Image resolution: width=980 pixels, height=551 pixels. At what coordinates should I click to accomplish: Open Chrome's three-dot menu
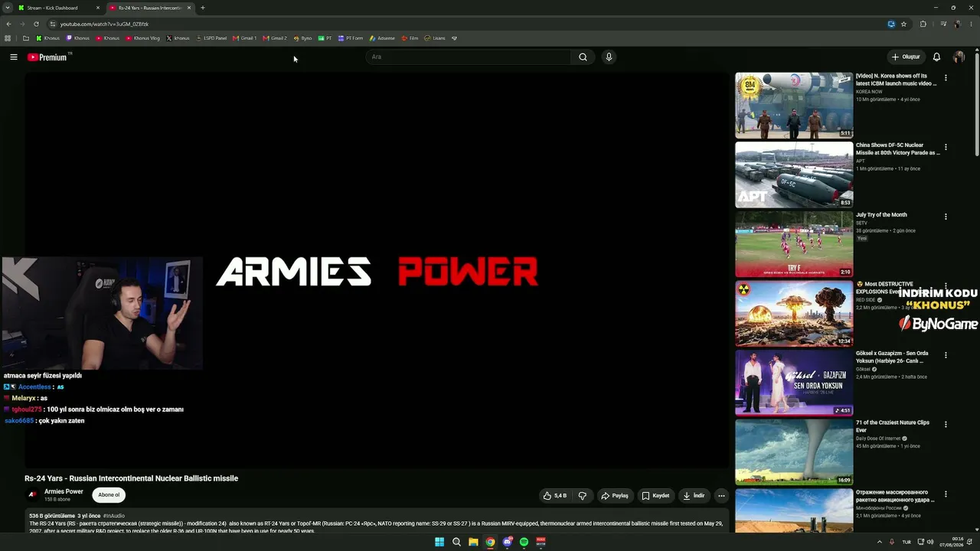pyautogui.click(x=971, y=24)
